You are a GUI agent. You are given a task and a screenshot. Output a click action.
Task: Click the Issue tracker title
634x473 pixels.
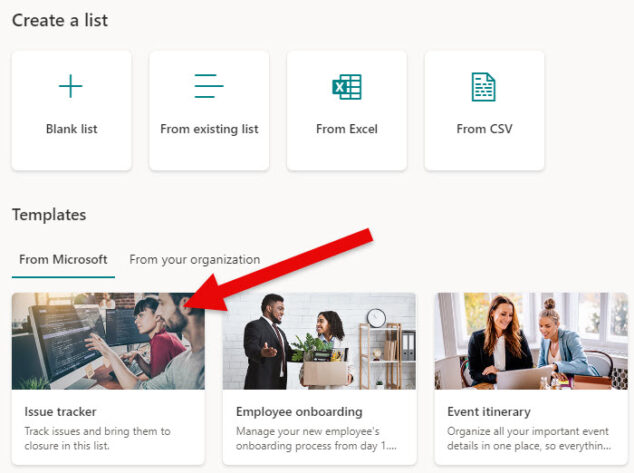61,412
